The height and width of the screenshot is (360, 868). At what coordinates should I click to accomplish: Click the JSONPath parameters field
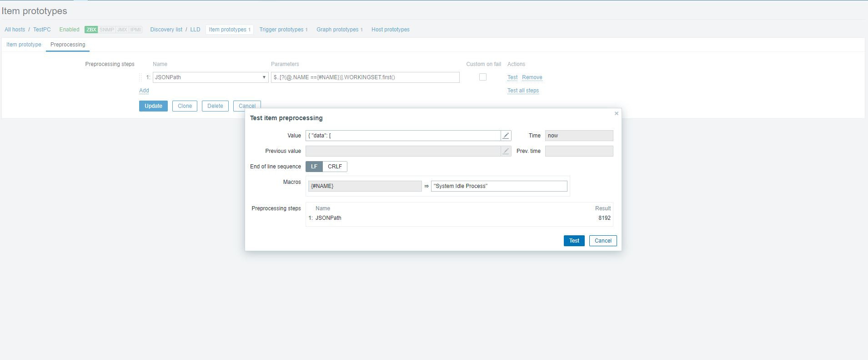tap(365, 77)
